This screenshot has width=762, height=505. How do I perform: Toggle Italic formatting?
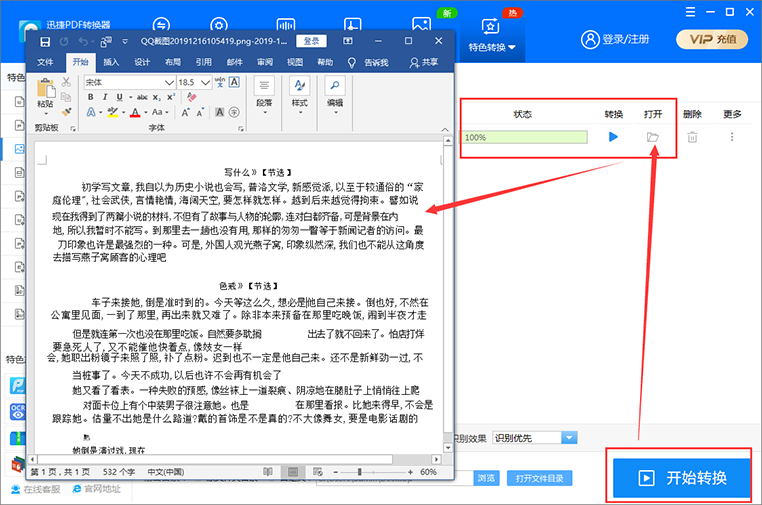tap(104, 97)
